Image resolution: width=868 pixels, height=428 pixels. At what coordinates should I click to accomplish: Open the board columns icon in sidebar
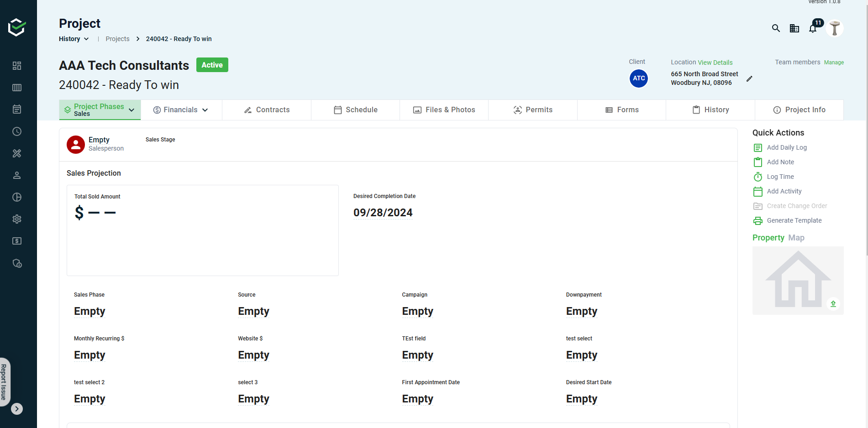point(17,88)
